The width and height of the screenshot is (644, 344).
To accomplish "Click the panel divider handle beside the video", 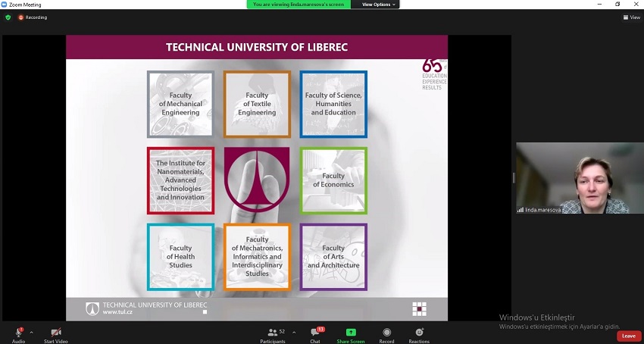I will 514,178.
